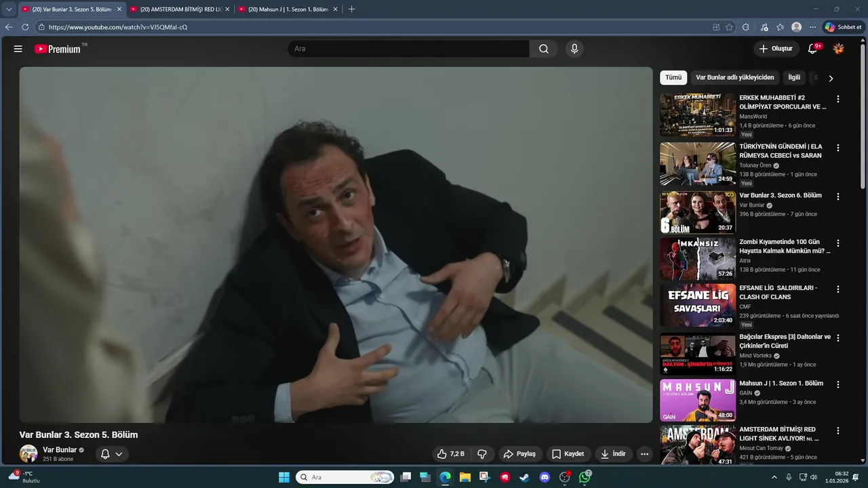This screenshot has width=868, height=488.
Task: Open Steam from the taskbar
Action: point(524,477)
